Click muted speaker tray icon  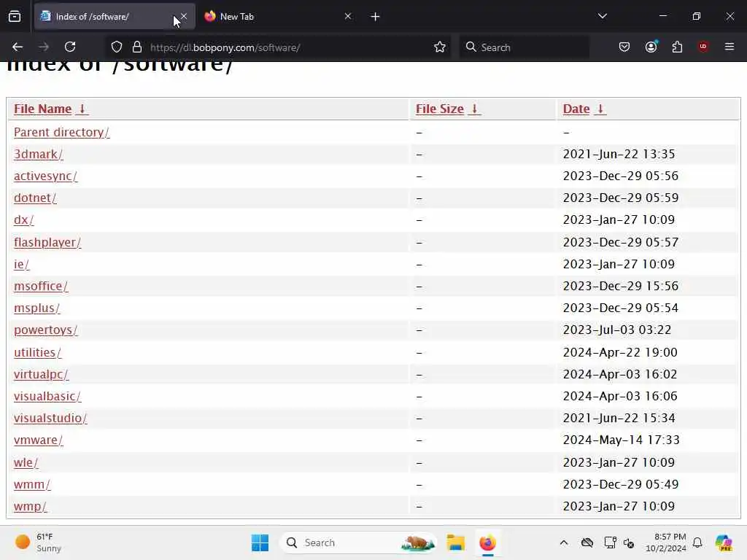pyautogui.click(x=629, y=542)
